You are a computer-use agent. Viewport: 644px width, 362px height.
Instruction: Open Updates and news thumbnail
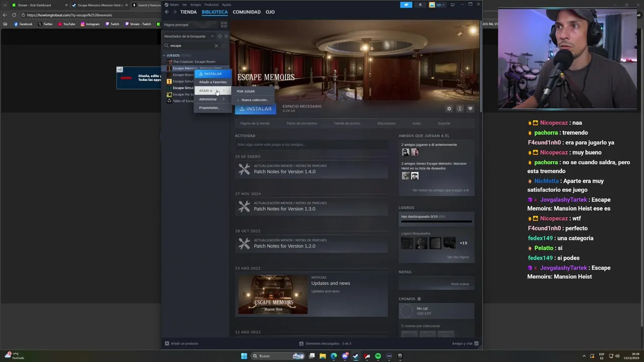coord(273,294)
